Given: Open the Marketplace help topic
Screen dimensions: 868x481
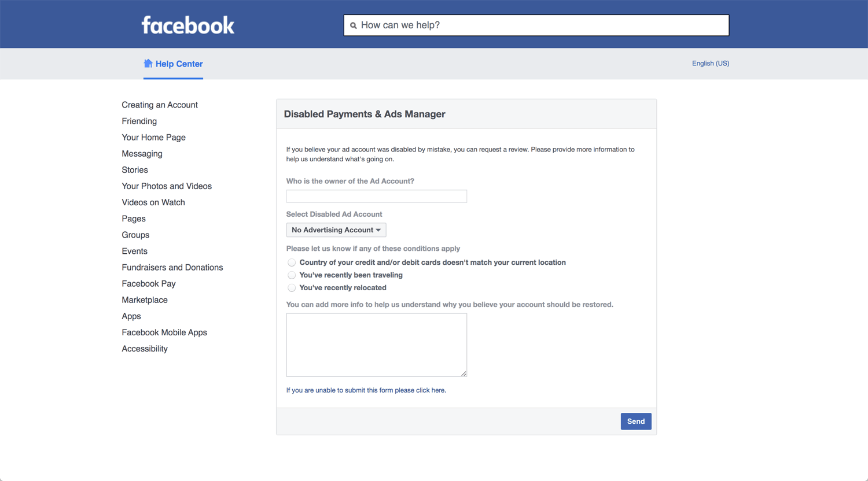Looking at the screenshot, I should pos(145,300).
